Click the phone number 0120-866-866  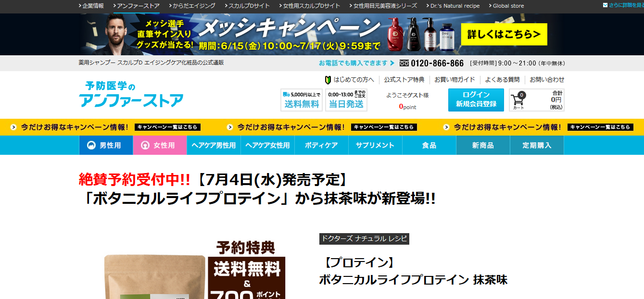[437, 63]
